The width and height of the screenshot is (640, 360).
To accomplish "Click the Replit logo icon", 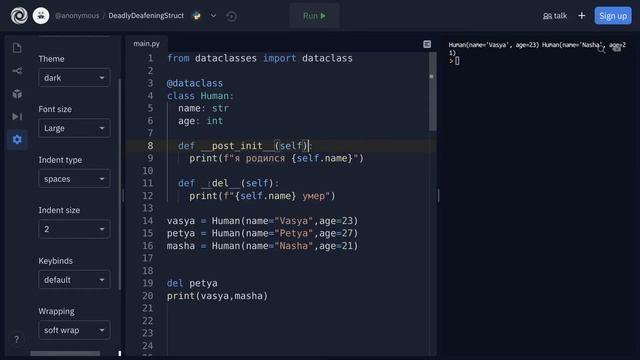I will [x=19, y=16].
